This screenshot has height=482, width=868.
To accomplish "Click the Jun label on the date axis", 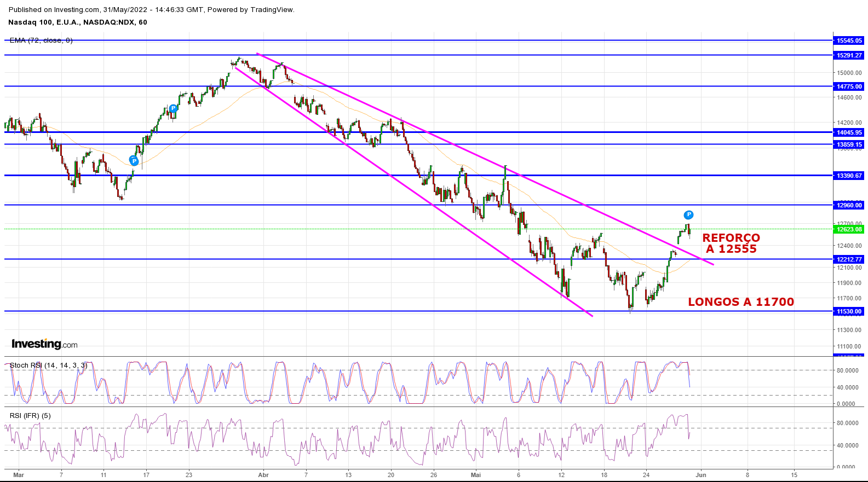I will (x=701, y=475).
